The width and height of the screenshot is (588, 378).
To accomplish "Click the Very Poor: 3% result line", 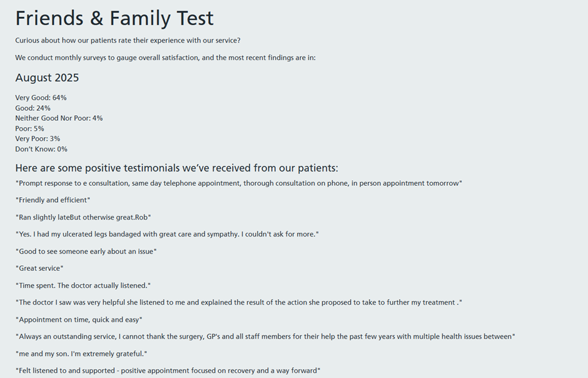I will [38, 139].
